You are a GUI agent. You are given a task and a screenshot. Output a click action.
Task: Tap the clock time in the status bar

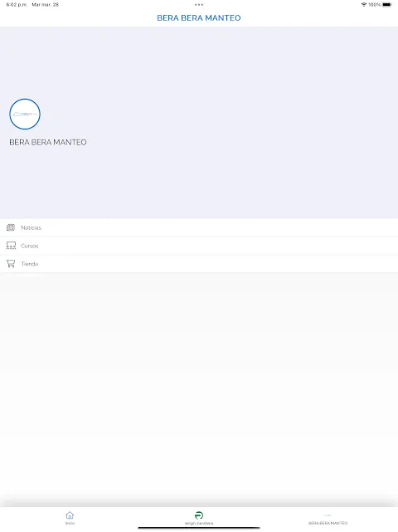coord(17,5)
